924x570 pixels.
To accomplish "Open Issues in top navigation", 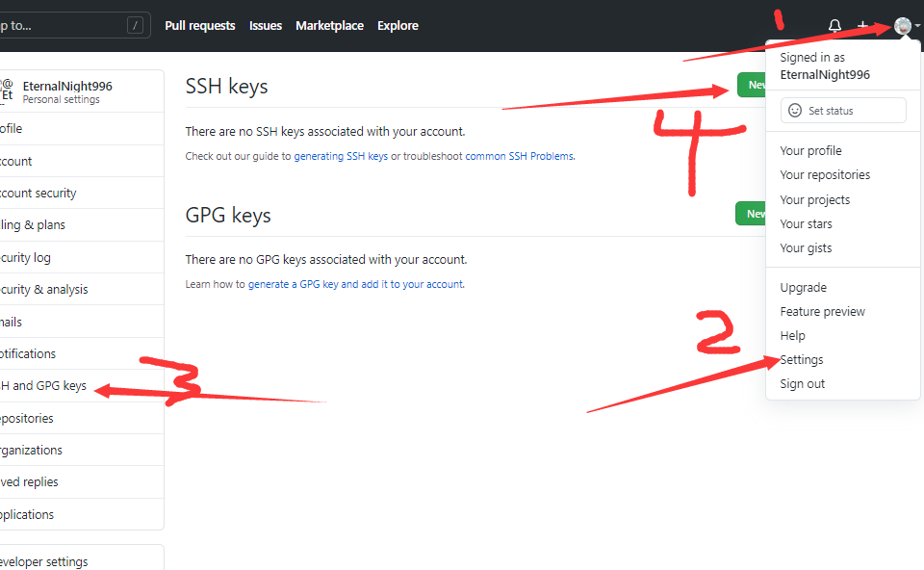I will click(266, 25).
